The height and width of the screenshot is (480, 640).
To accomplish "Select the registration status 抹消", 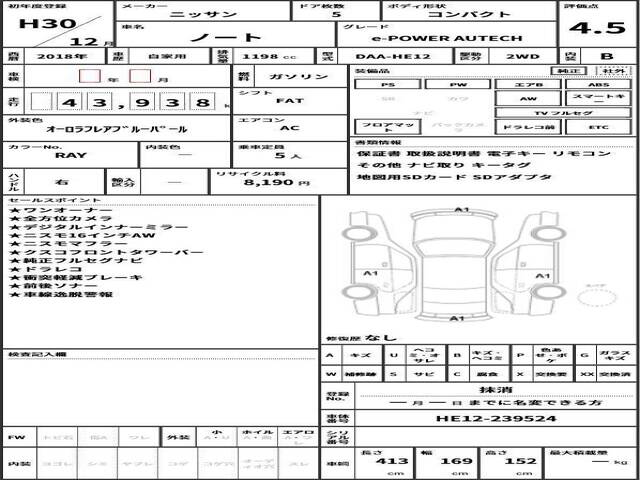I will click(496, 389).
